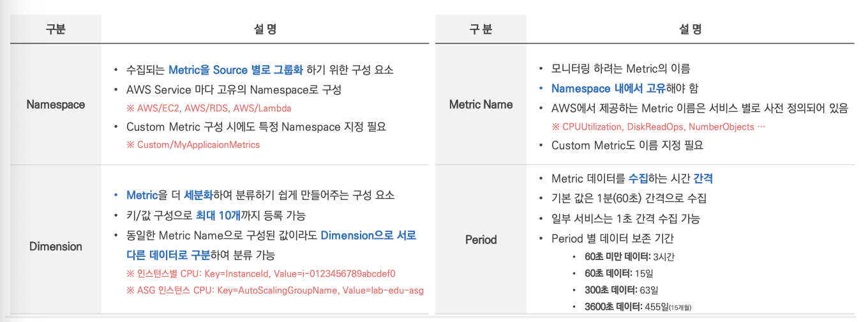Viewport: 868px width, 322px height.
Task: Click the Dimension row label cell
Action: pos(56,246)
